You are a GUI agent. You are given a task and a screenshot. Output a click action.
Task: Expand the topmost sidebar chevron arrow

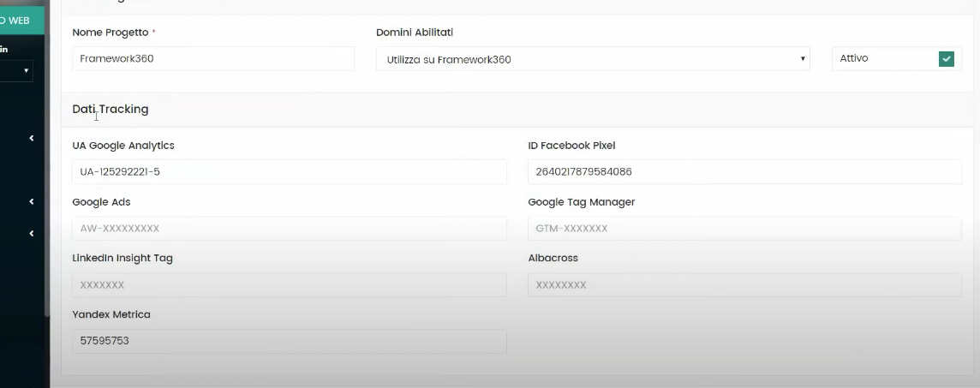[x=32, y=138]
